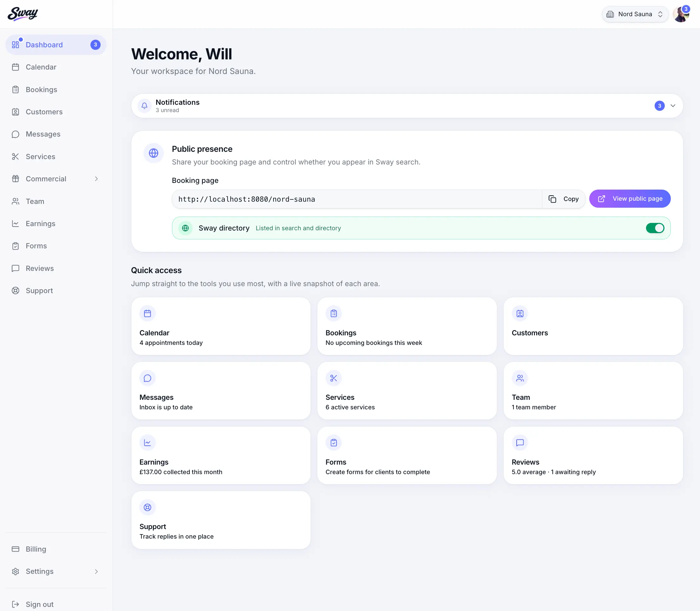This screenshot has width=700, height=611.
Task: Open Earnings from the sidebar
Action: point(56,224)
